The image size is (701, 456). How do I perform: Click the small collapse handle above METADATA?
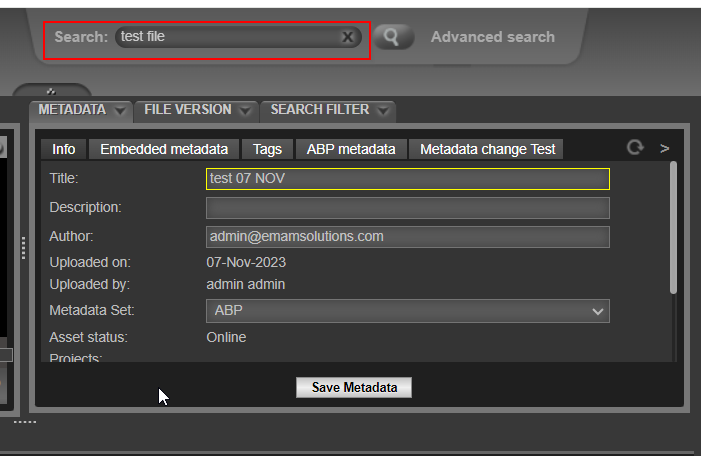[50, 91]
